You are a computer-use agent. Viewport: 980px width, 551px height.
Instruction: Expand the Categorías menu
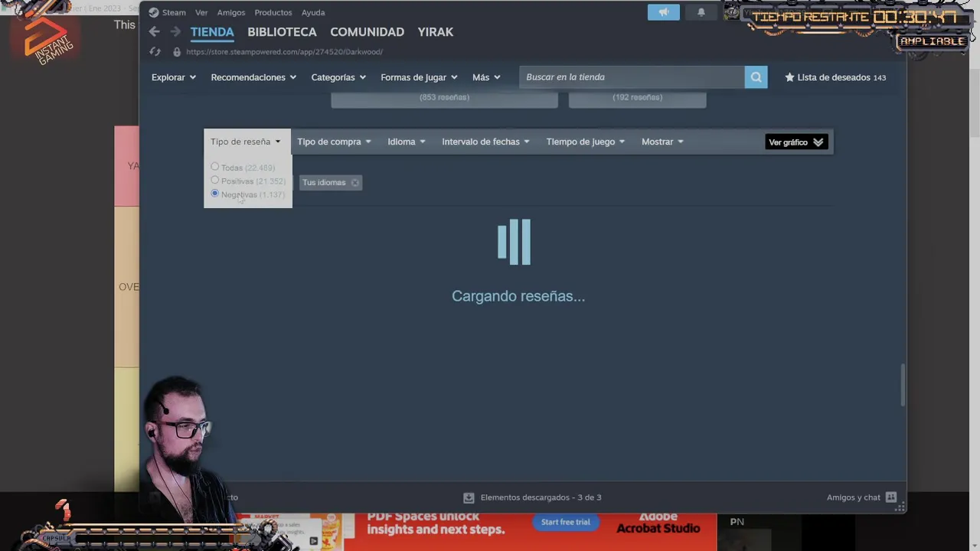click(338, 77)
